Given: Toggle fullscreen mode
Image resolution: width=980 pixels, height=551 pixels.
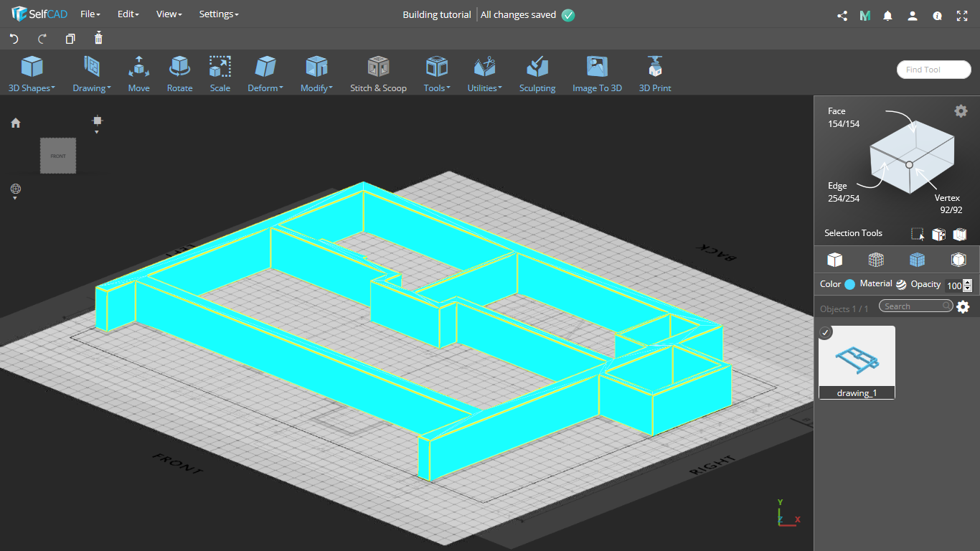Looking at the screenshot, I should (962, 16).
